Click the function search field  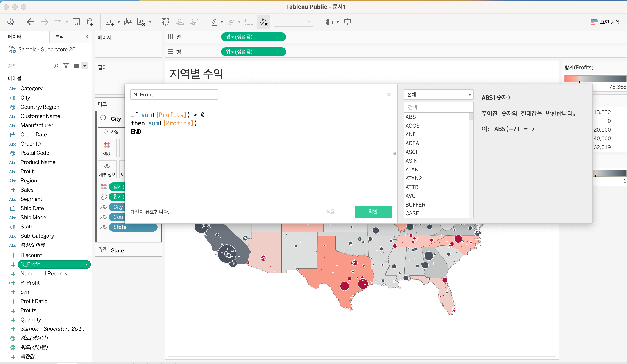[438, 107]
